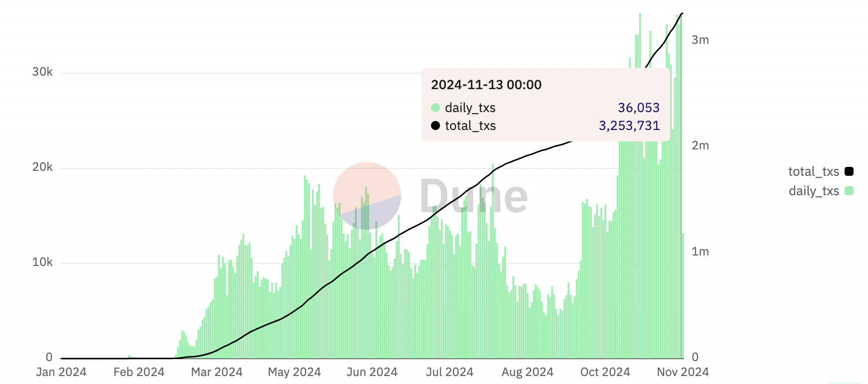The image size is (868, 384).
Task: Click the green daily_txs legend swatch
Action: tap(849, 191)
